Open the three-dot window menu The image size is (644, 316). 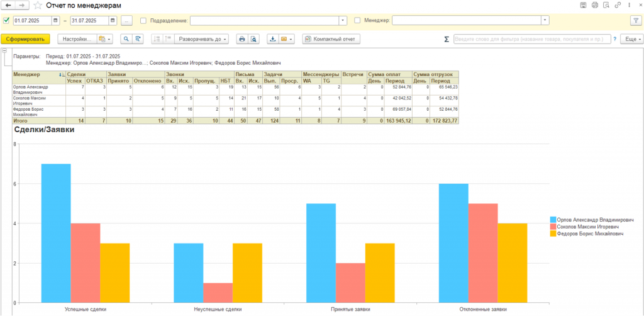(629, 5)
